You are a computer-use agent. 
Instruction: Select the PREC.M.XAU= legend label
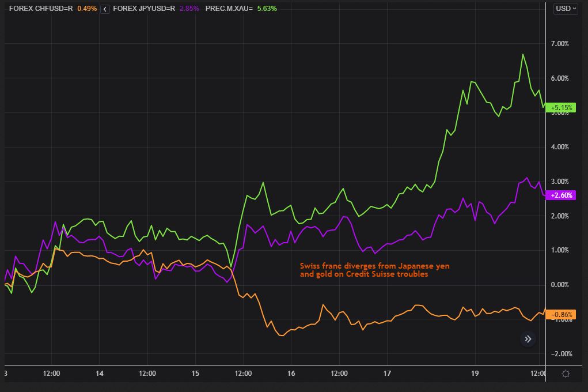(229, 9)
